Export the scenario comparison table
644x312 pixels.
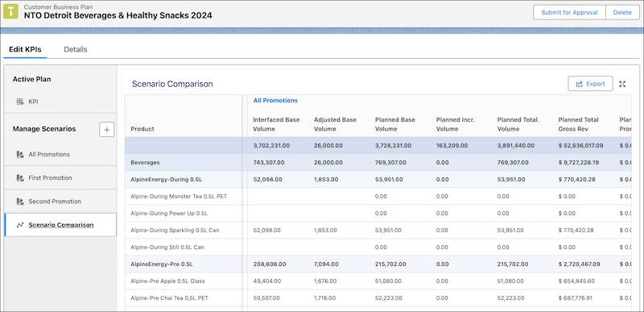(x=590, y=84)
